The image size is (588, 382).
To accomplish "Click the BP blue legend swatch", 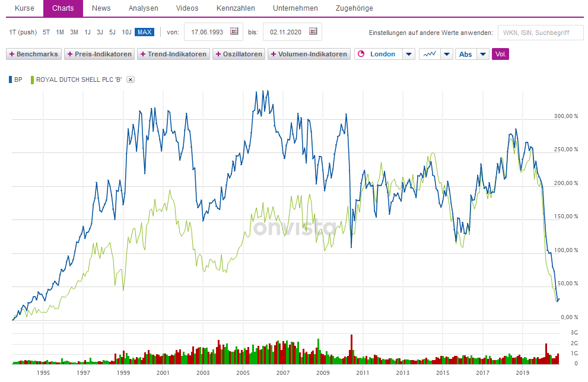I will pyautogui.click(x=11, y=79).
